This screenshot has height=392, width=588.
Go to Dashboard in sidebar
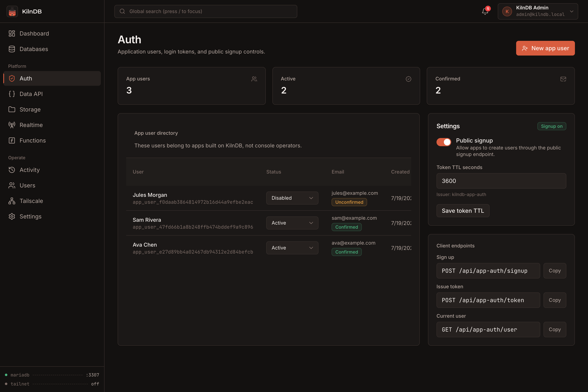pos(52,33)
